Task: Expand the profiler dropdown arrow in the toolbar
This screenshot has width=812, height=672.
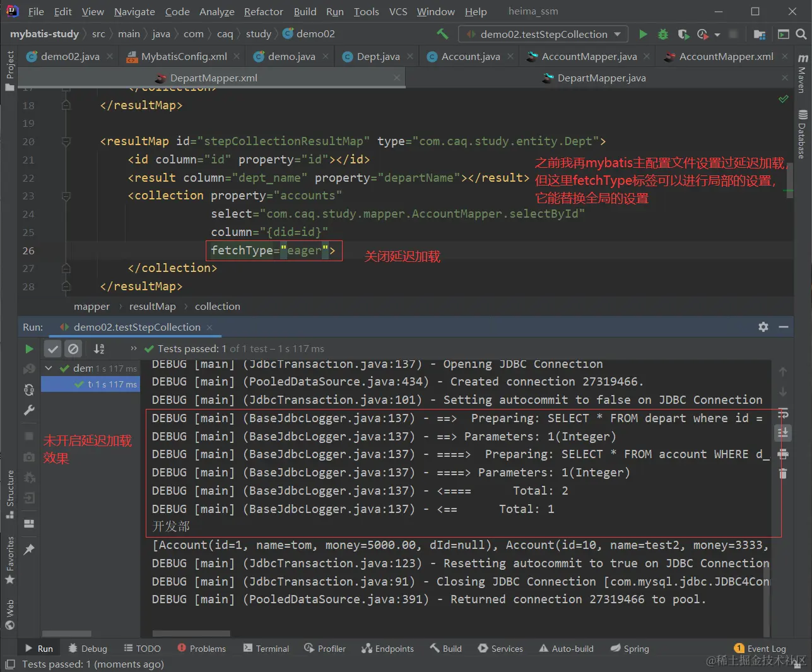Action: point(717,35)
